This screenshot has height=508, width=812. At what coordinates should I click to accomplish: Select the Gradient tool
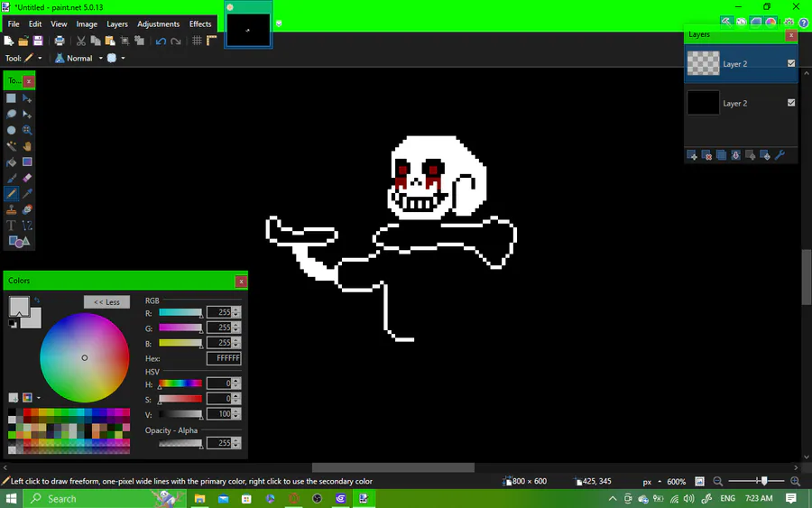[x=27, y=162]
